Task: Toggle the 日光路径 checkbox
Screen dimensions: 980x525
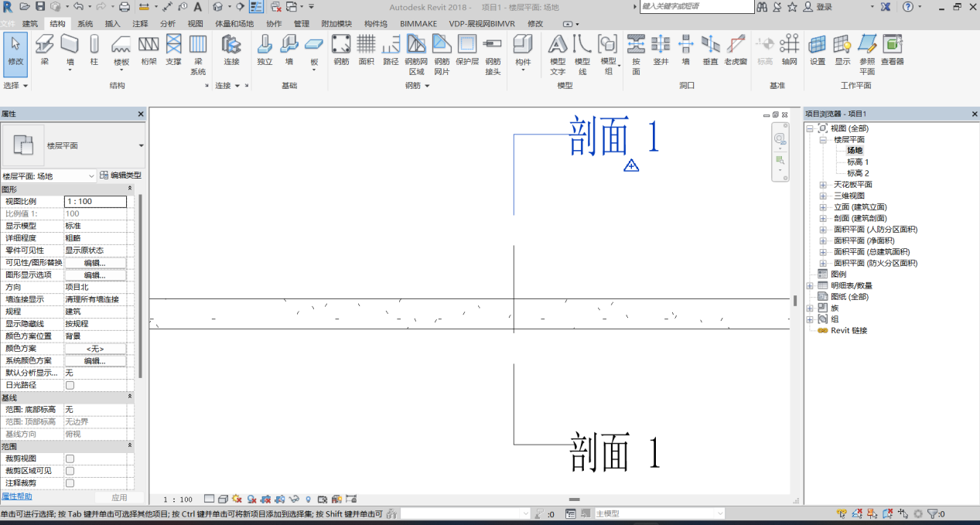Action: coord(70,385)
